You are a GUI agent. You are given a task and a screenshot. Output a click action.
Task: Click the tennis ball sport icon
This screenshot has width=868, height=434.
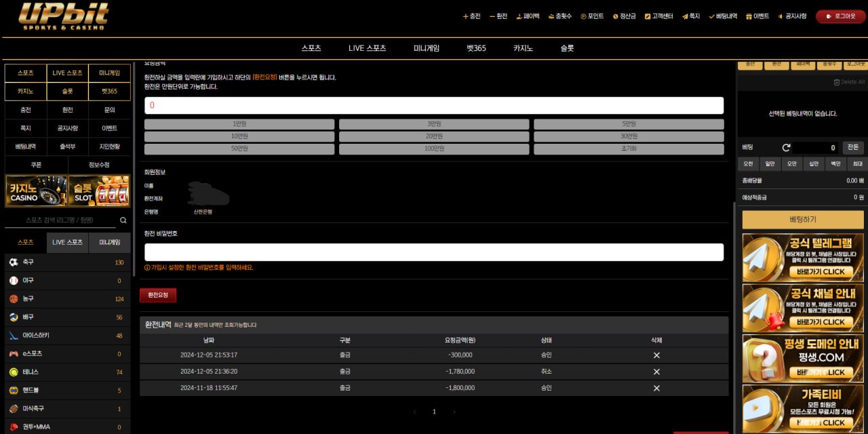click(14, 372)
